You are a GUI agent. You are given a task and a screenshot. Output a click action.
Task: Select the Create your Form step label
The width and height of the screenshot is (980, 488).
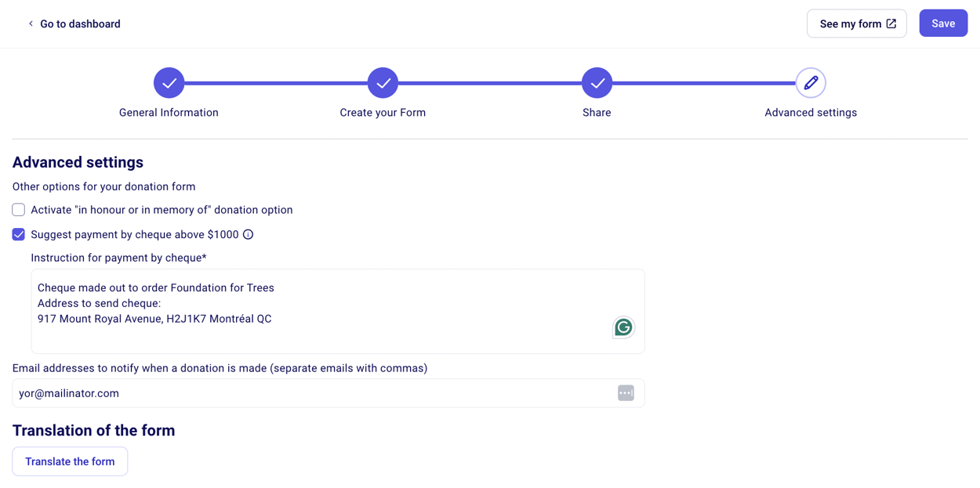click(383, 112)
